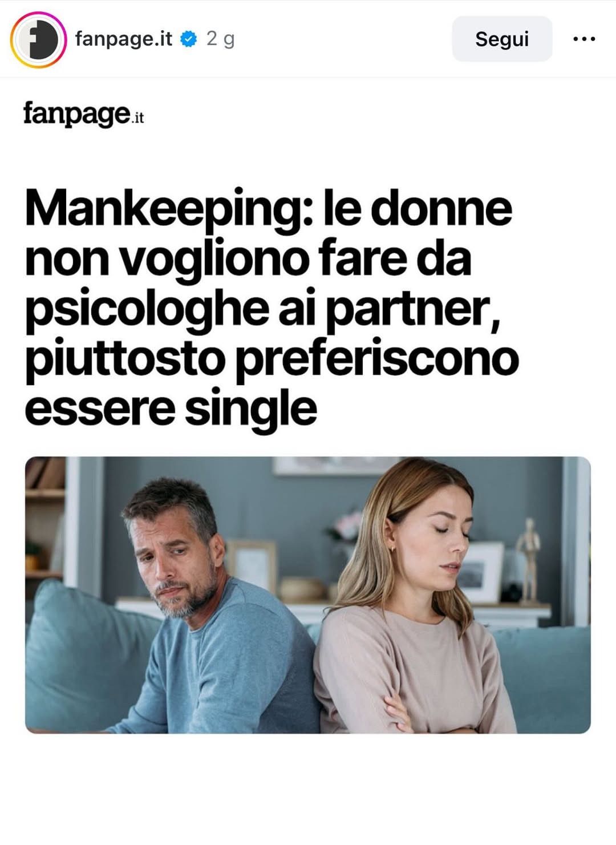
Task: Click "essere single" in the headline's last line
Action: coord(171,409)
